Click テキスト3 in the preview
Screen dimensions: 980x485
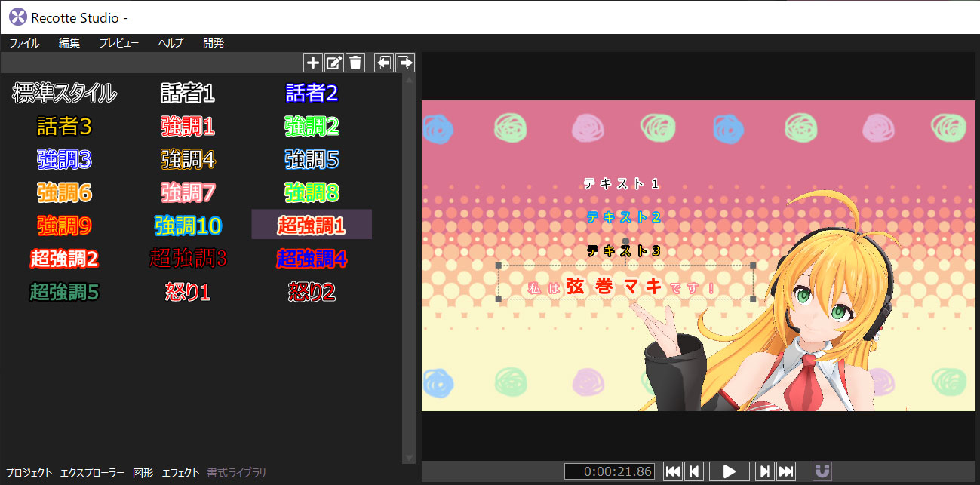click(623, 250)
